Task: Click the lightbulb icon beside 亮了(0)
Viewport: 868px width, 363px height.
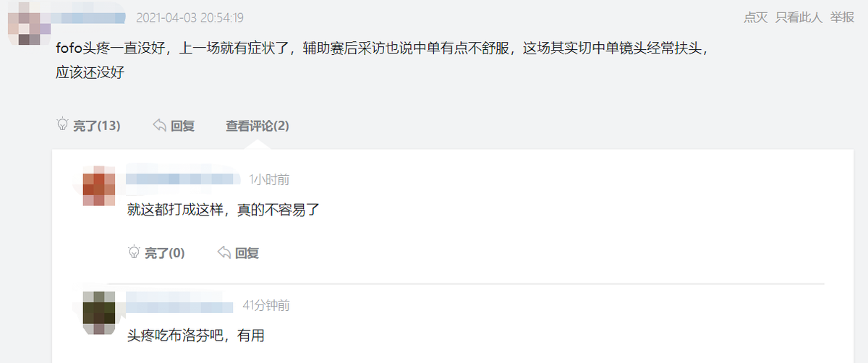Action: coord(133,252)
